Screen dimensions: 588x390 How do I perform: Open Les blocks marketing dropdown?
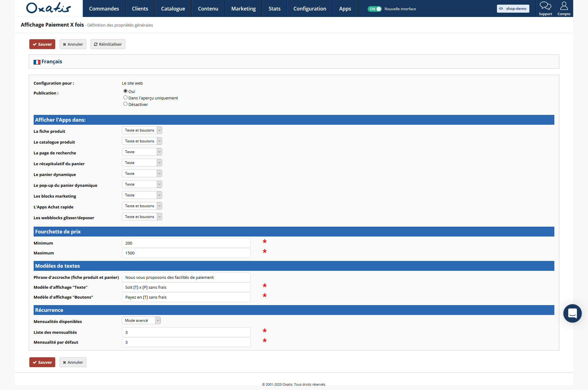(142, 195)
